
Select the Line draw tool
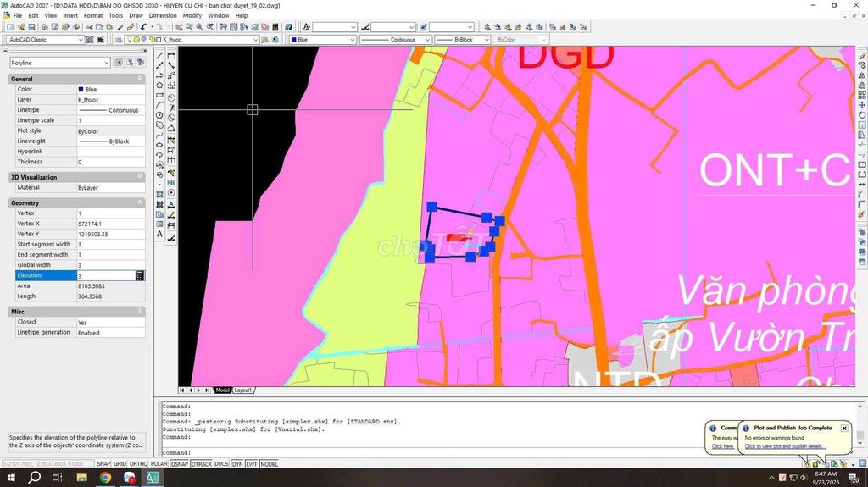coord(159,56)
